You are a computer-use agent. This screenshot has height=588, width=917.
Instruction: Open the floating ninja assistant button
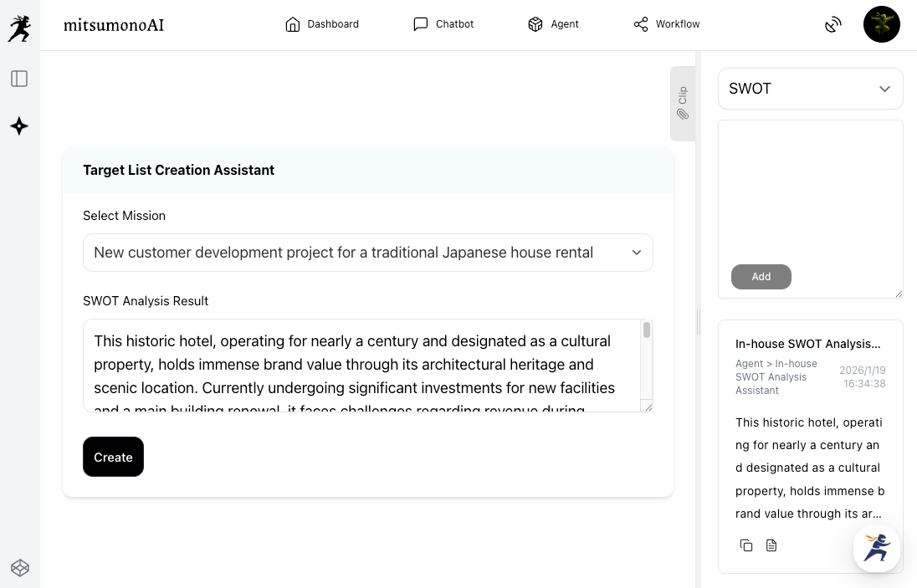tap(876, 549)
